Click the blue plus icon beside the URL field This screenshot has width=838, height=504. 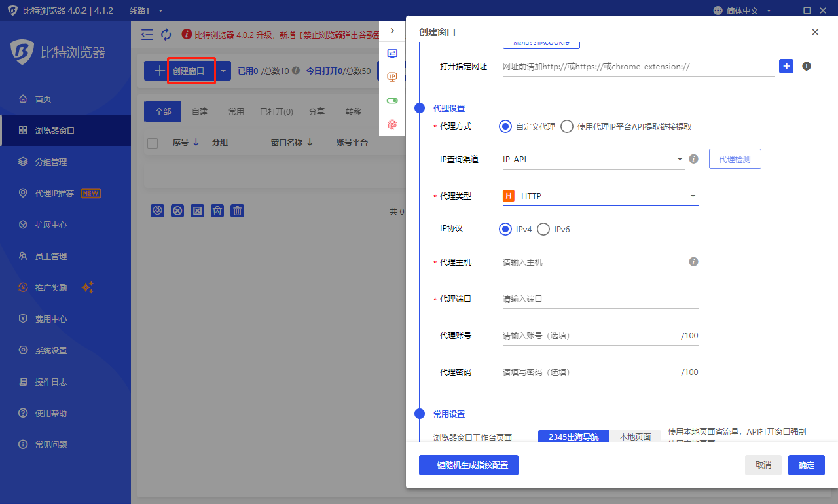pyautogui.click(x=786, y=66)
